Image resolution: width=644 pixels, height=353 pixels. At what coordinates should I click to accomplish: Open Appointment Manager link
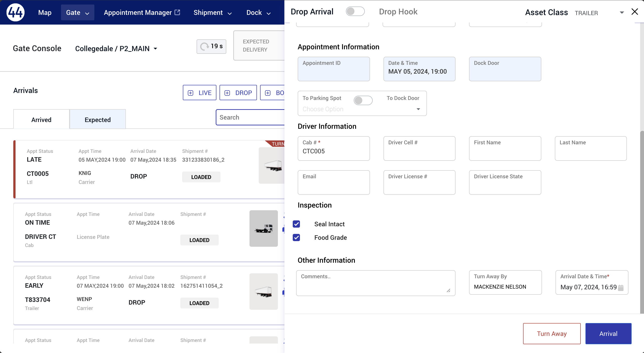coord(142,13)
